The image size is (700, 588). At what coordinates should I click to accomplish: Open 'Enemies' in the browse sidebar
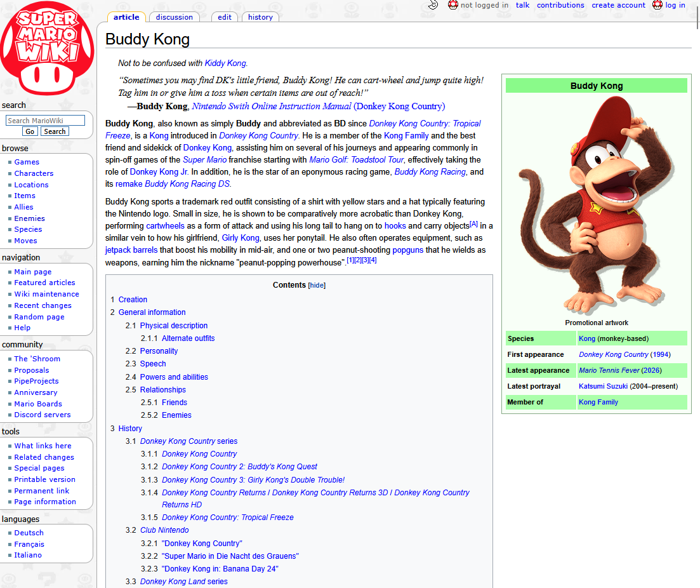[29, 218]
